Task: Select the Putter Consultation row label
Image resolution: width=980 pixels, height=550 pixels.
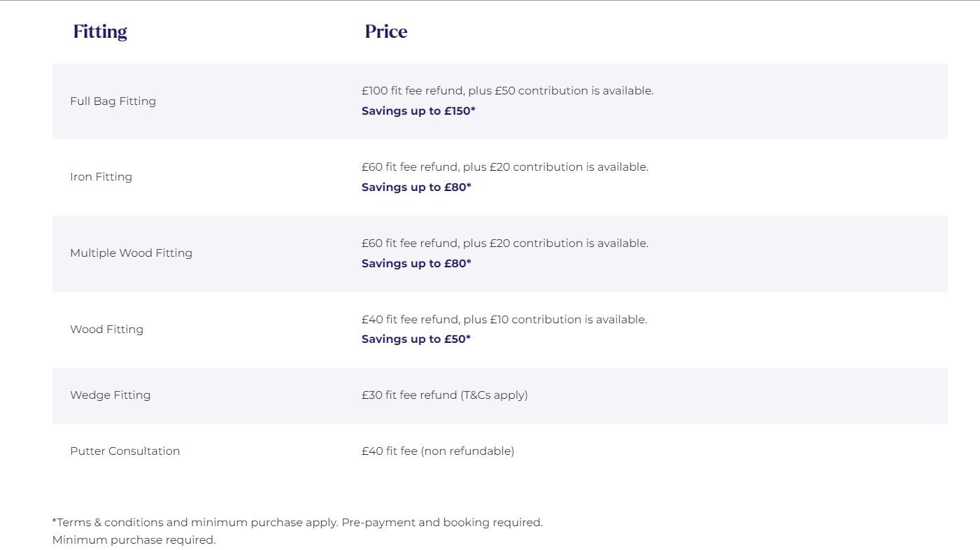Action: (x=125, y=451)
